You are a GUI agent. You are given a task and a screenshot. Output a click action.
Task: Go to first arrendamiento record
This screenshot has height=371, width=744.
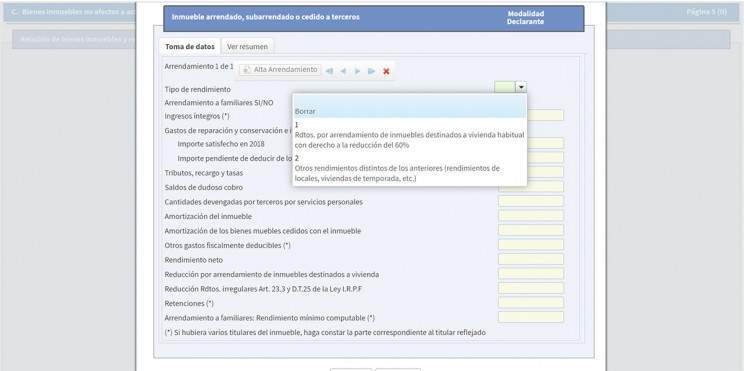[x=329, y=71]
